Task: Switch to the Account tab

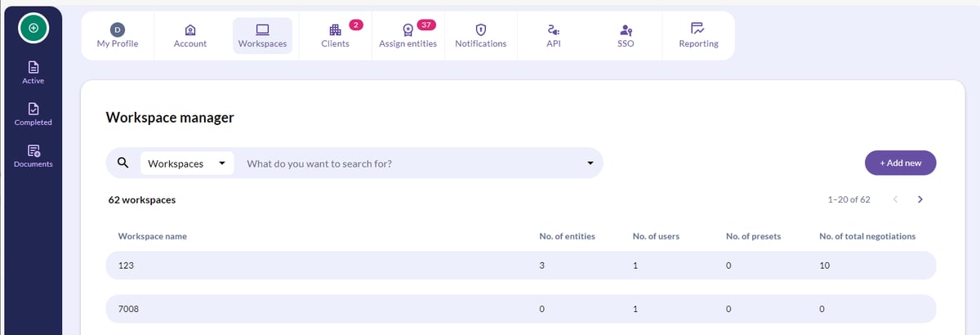Action: [190, 36]
